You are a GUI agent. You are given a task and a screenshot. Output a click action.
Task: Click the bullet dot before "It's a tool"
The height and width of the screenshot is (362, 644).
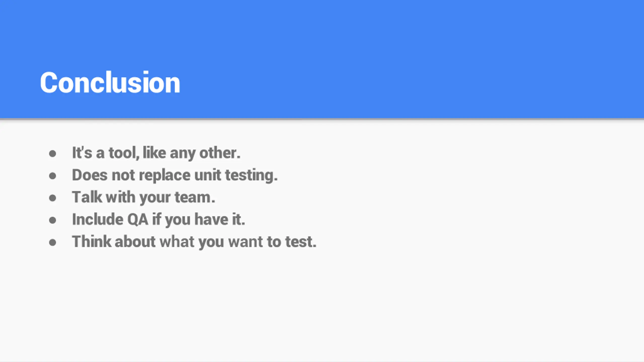[x=52, y=154]
